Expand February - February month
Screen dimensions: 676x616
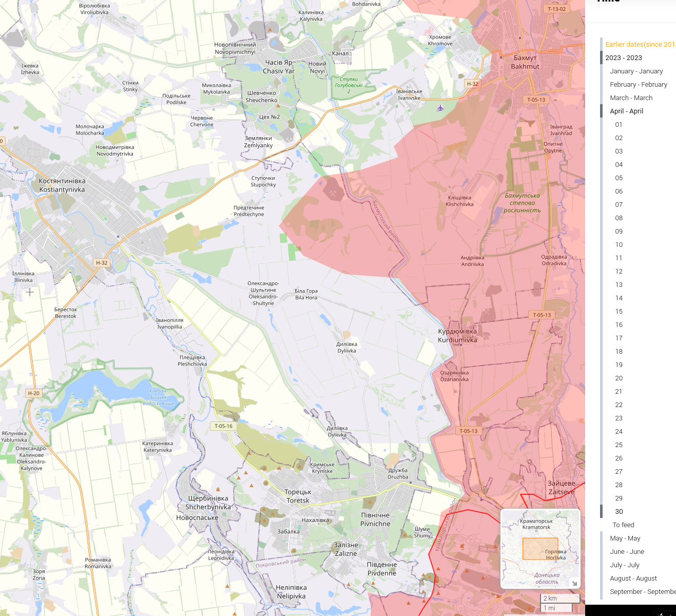[639, 85]
